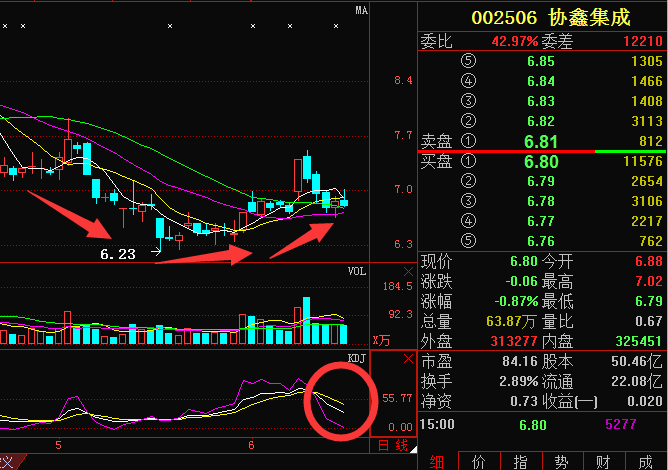Open the 指 indicator tab
This screenshot has height=470, width=668.
click(x=520, y=461)
